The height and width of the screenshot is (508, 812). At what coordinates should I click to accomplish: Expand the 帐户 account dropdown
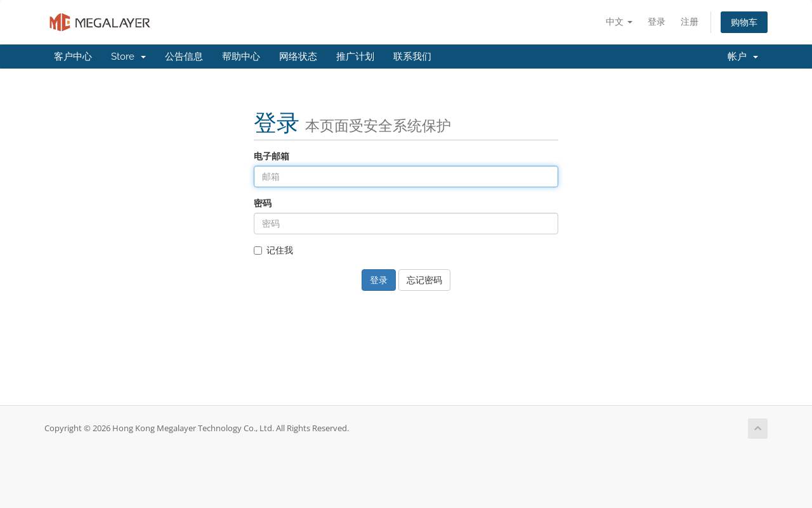point(743,57)
